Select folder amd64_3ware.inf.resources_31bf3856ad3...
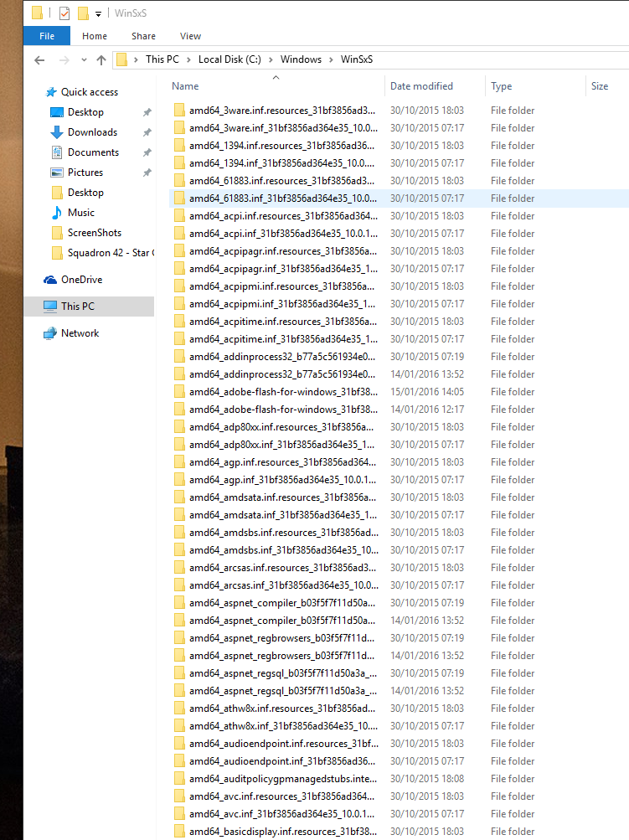Screen dimensions: 629x840 pos(281,111)
